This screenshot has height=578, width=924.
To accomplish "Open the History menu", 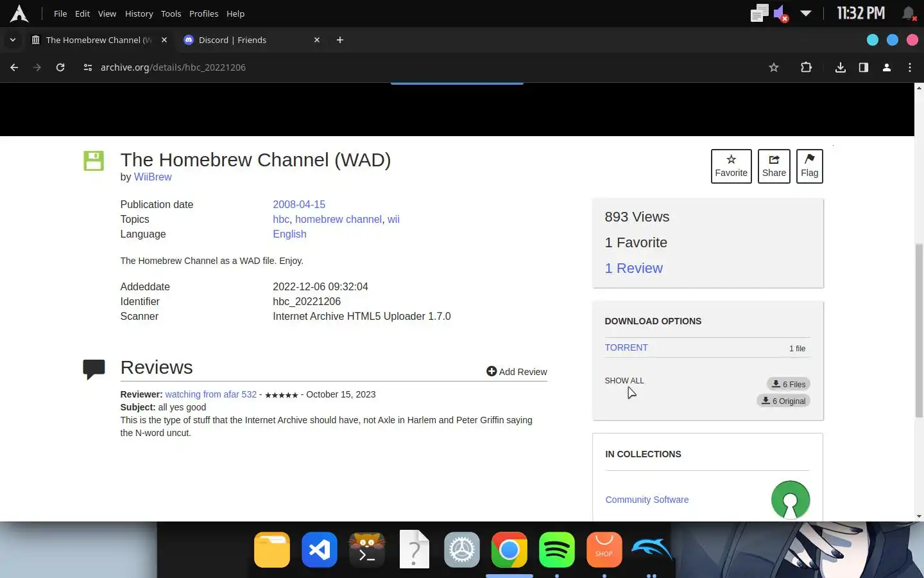I will [x=139, y=13].
